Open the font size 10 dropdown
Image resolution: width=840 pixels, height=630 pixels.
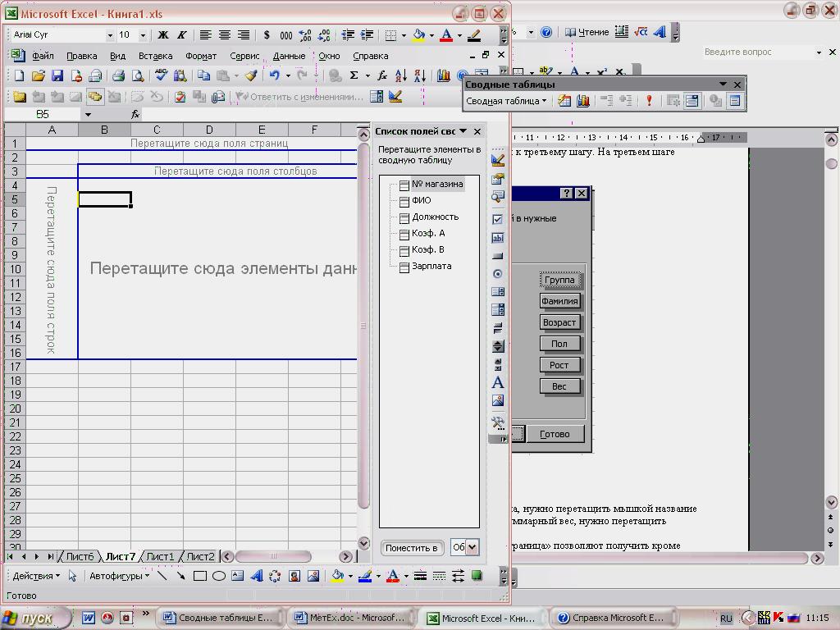(143, 35)
